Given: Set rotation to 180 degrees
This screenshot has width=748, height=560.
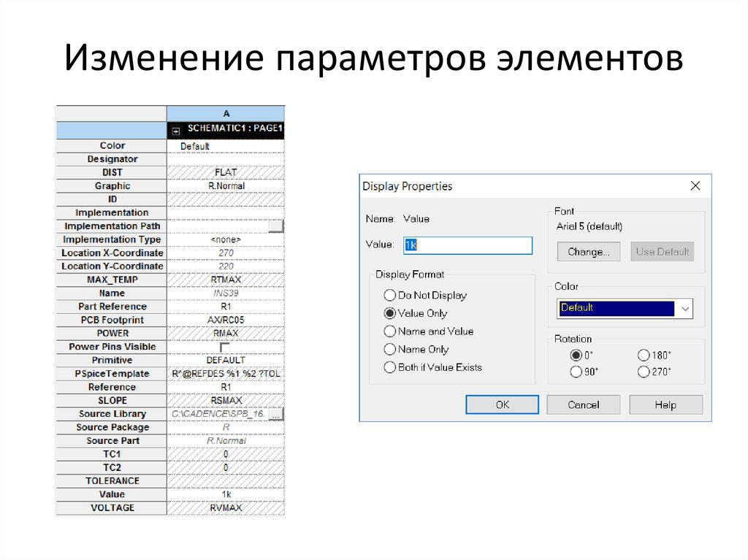Looking at the screenshot, I should click(644, 355).
